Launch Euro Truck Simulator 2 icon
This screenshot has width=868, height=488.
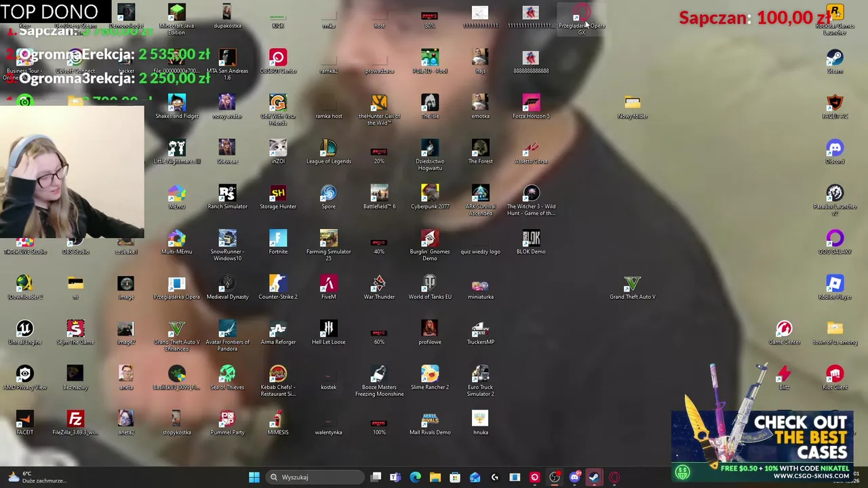(480, 382)
